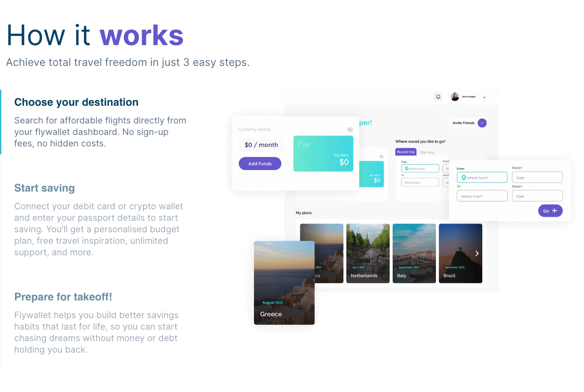Click the small To field under the Round-trip tab
Screen dimensions: 584x392
point(420,182)
